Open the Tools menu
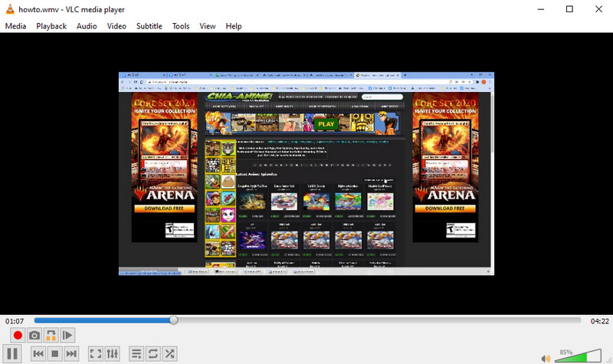 coord(181,26)
